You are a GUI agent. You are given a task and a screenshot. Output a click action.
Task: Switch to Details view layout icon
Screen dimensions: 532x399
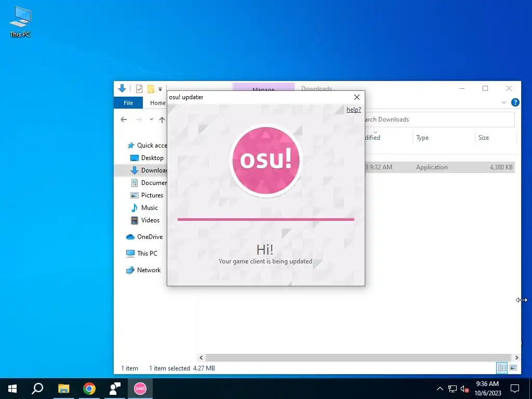[502, 368]
